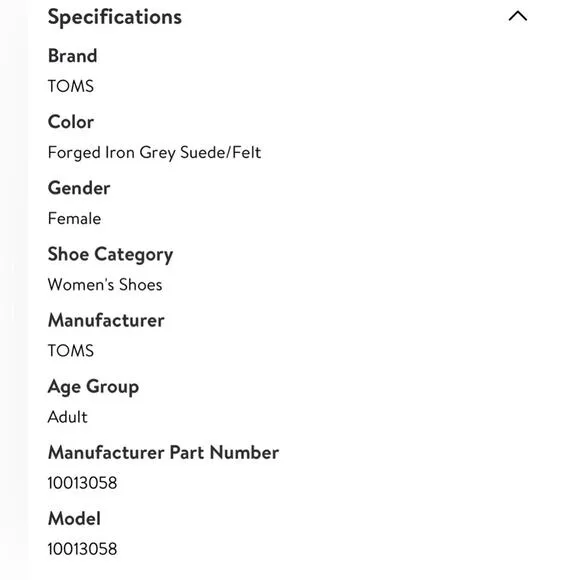Select the Manufacturer label
The width and height of the screenshot is (580, 580).
coord(106,320)
